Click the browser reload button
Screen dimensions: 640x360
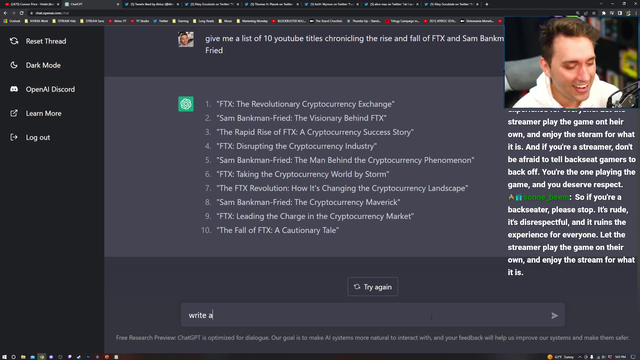coord(22,13)
